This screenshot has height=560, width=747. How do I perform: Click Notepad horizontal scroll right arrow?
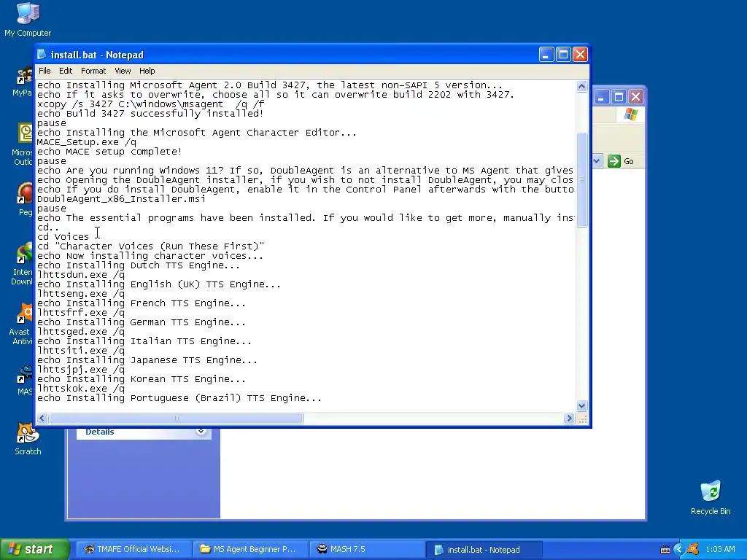coord(569,418)
